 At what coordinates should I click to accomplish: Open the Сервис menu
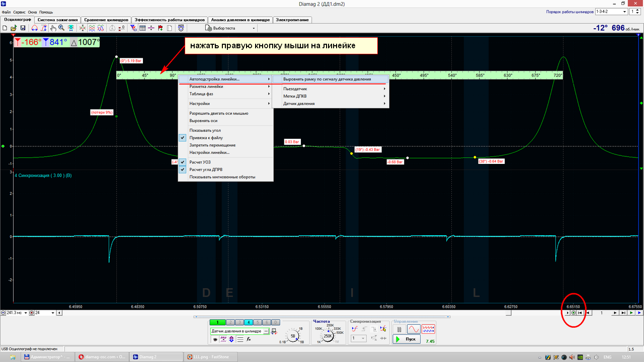20,12
